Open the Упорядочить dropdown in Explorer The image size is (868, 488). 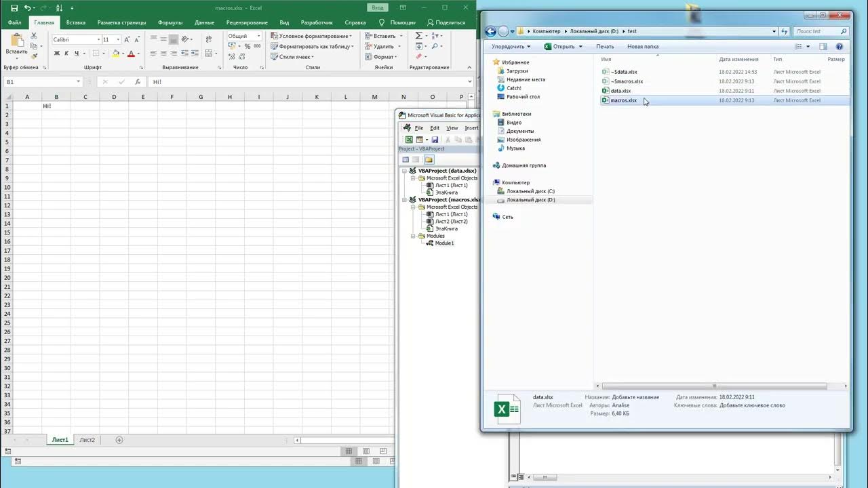[x=511, y=47]
